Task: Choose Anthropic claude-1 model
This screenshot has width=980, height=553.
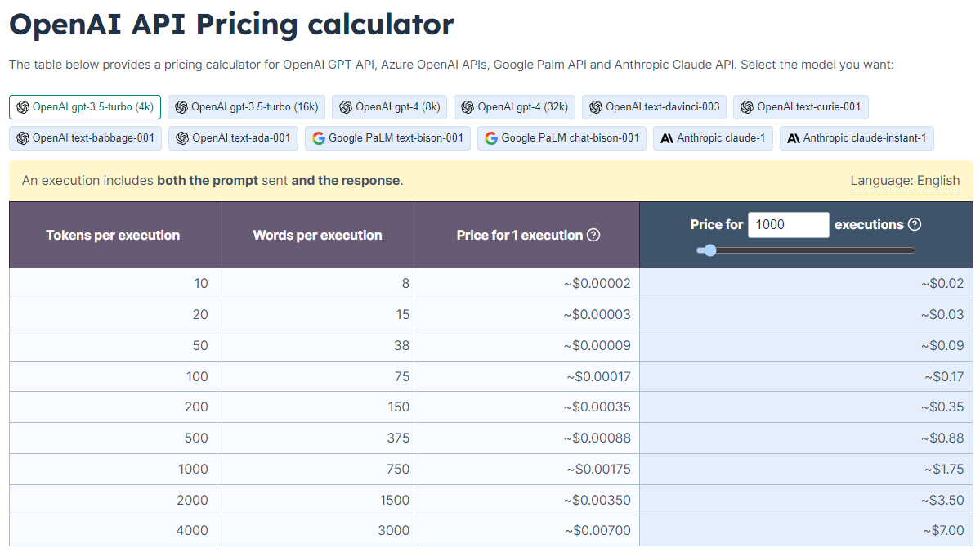Action: (713, 138)
